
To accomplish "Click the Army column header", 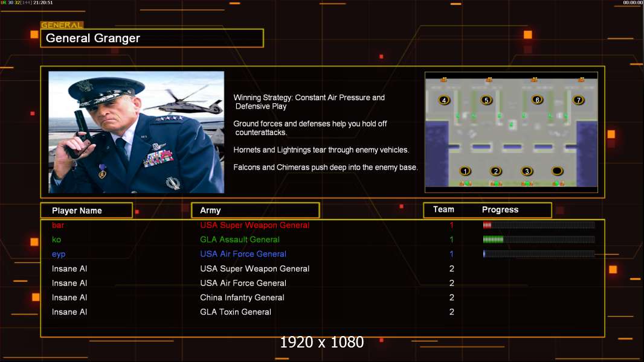I will (256, 211).
